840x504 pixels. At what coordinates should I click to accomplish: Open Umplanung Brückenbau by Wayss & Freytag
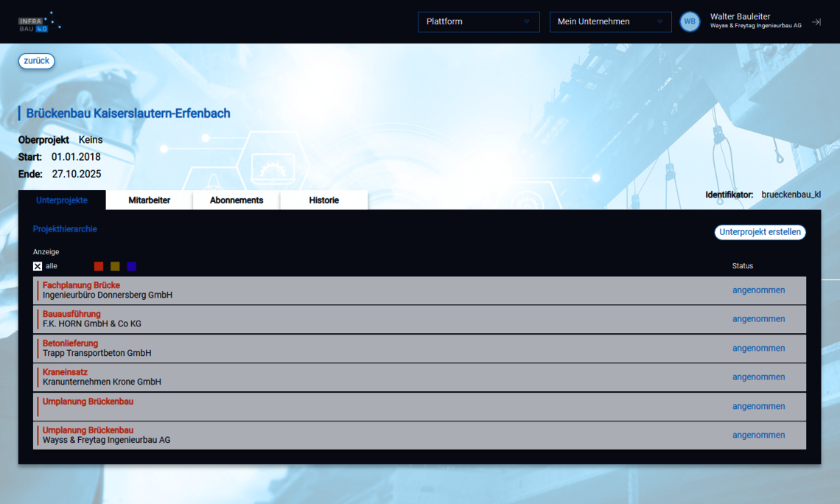coord(419,435)
